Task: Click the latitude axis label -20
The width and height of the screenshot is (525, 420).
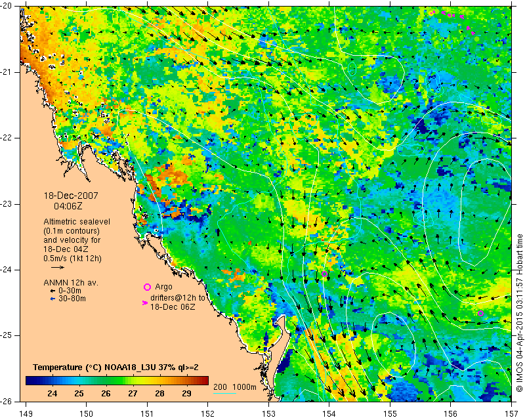Action: 7,6
